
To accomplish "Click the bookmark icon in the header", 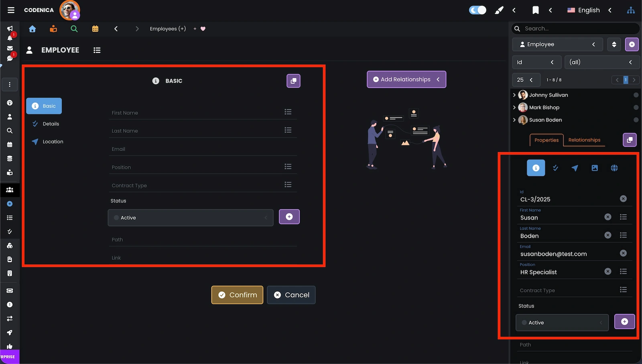I will point(535,10).
